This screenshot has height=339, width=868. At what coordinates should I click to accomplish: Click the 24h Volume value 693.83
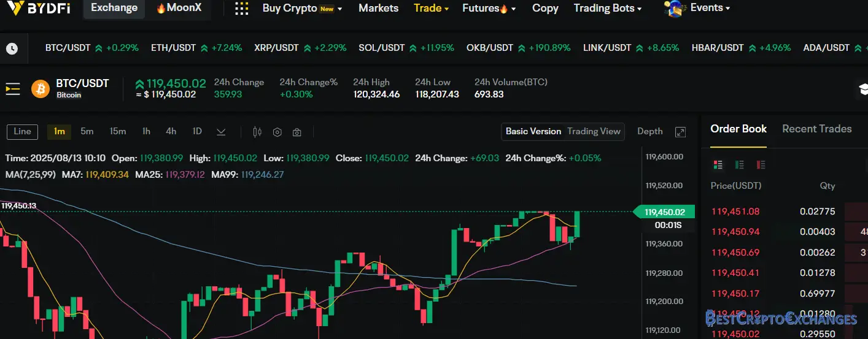point(489,94)
